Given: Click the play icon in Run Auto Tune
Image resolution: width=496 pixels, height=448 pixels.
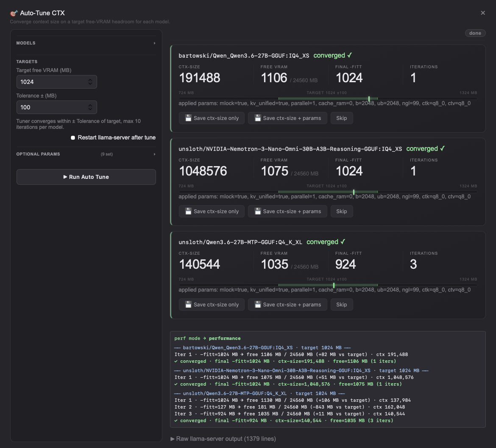Looking at the screenshot, I should tap(65, 177).
